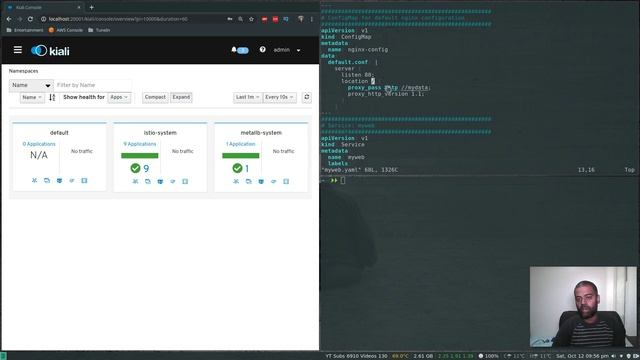Open Applications icon on the default card
The height and width of the screenshot is (360, 640).
point(47,180)
